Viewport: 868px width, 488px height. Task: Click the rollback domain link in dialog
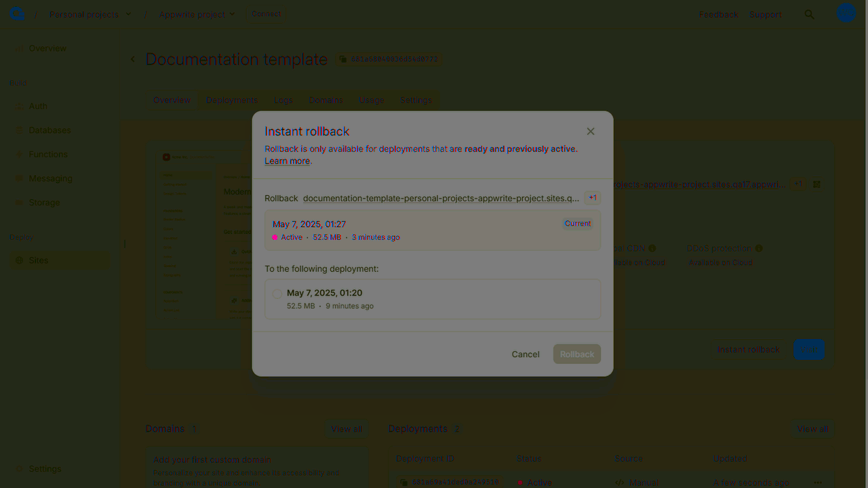441,199
